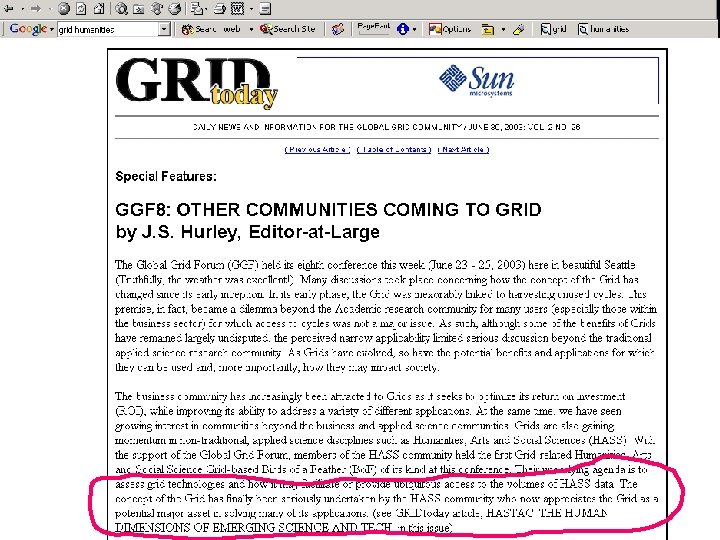Click the Up one level folder icon
This screenshot has width=720, height=540.
[488, 30]
